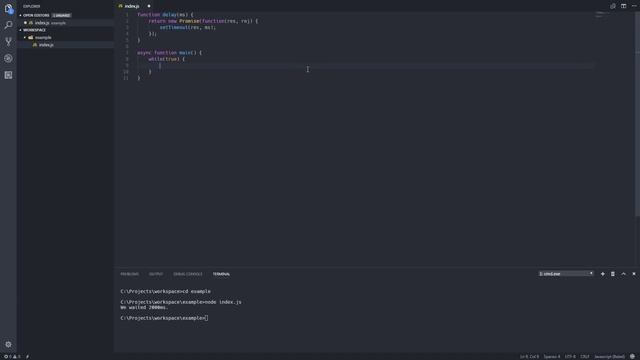The width and height of the screenshot is (640, 360).
Task: Click the 'while(true)' code line
Action: (x=167, y=59)
